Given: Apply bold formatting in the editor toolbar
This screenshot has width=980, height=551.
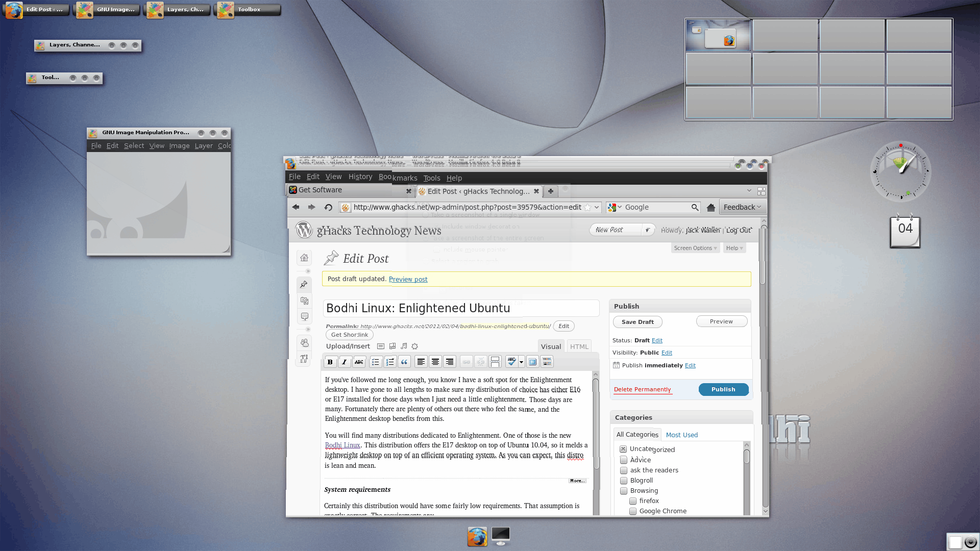Looking at the screenshot, I should click(x=330, y=362).
